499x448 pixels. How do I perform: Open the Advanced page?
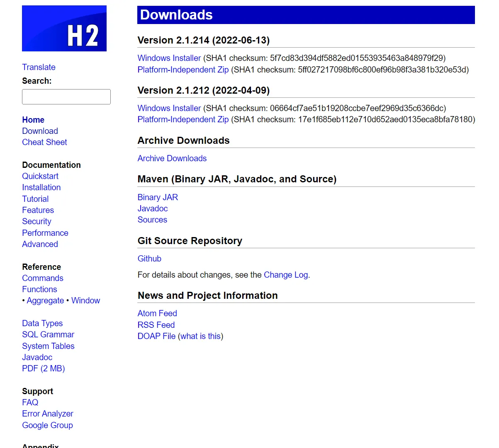pos(40,244)
